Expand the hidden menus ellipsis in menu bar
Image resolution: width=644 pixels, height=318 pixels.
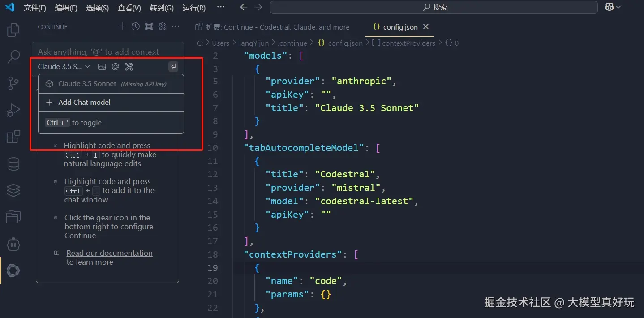(221, 7)
